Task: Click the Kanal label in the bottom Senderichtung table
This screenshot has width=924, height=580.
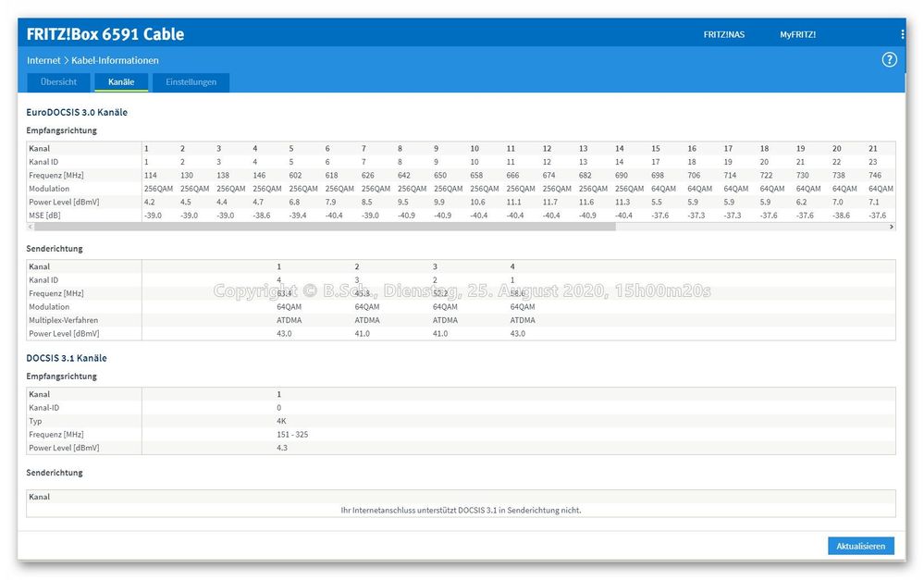Action: pos(40,497)
